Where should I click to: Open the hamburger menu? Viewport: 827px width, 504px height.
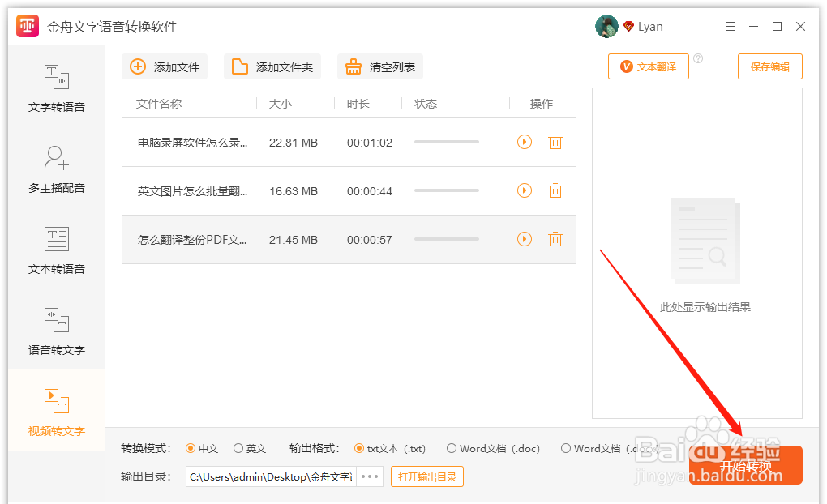[730, 26]
